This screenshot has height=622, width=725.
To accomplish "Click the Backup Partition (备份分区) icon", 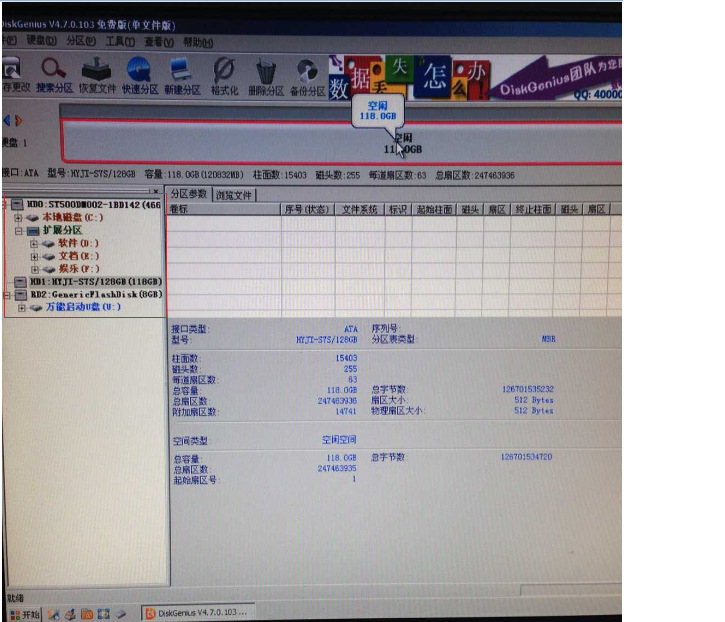I will (x=307, y=78).
